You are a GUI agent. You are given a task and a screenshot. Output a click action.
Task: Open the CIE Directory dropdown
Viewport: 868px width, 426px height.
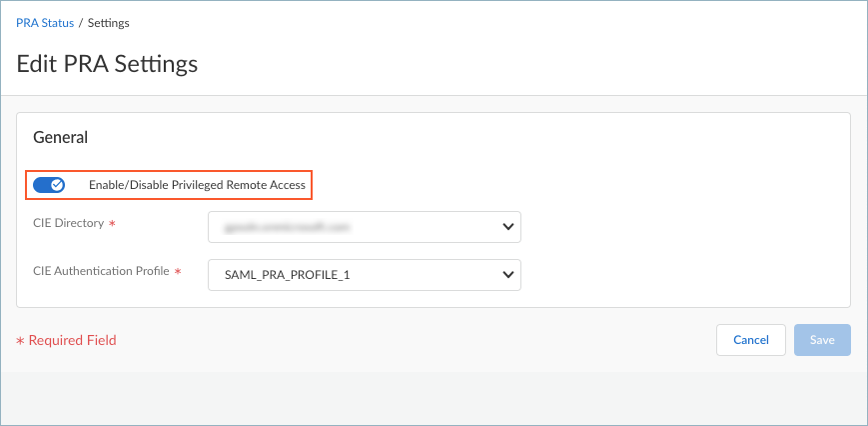365,227
